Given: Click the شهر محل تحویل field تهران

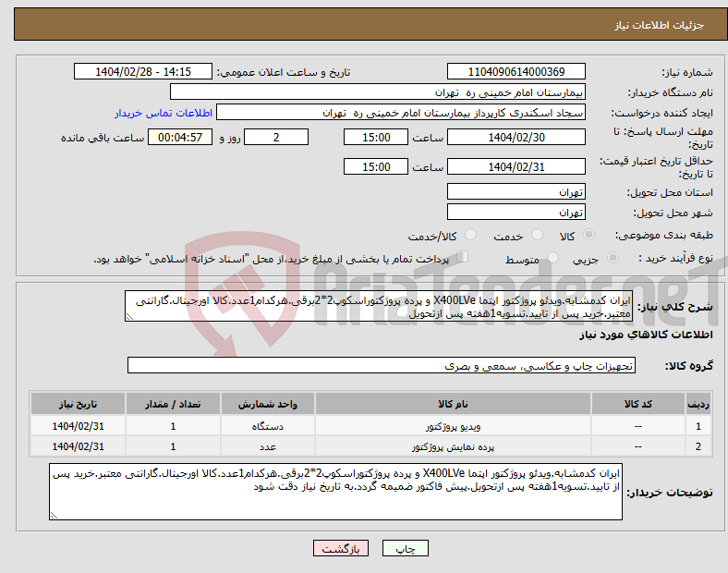Looking at the screenshot, I should pos(516,212).
